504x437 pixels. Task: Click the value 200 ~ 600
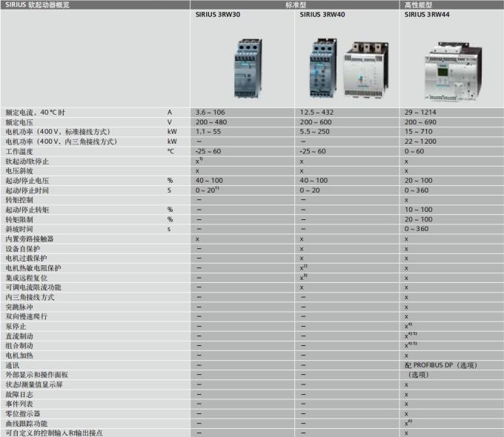coord(315,122)
